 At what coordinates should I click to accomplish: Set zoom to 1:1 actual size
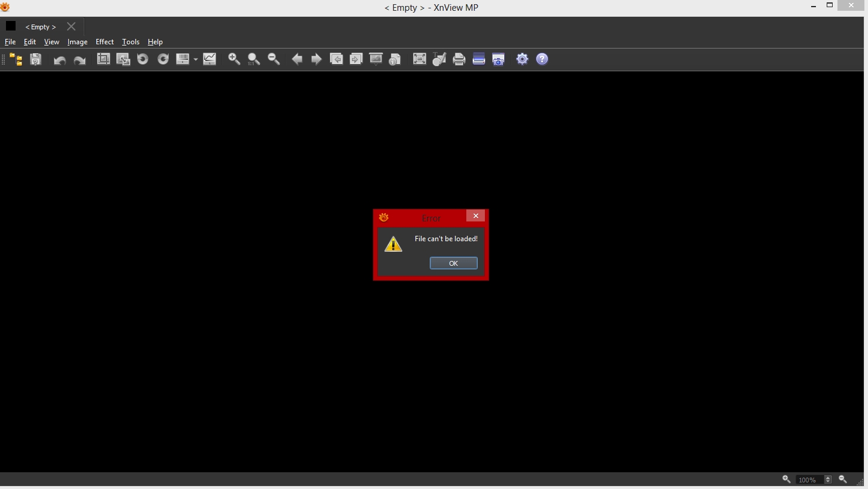click(254, 59)
